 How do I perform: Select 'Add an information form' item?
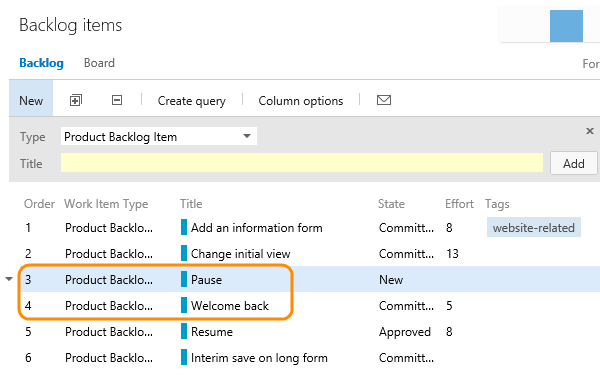tap(256, 228)
